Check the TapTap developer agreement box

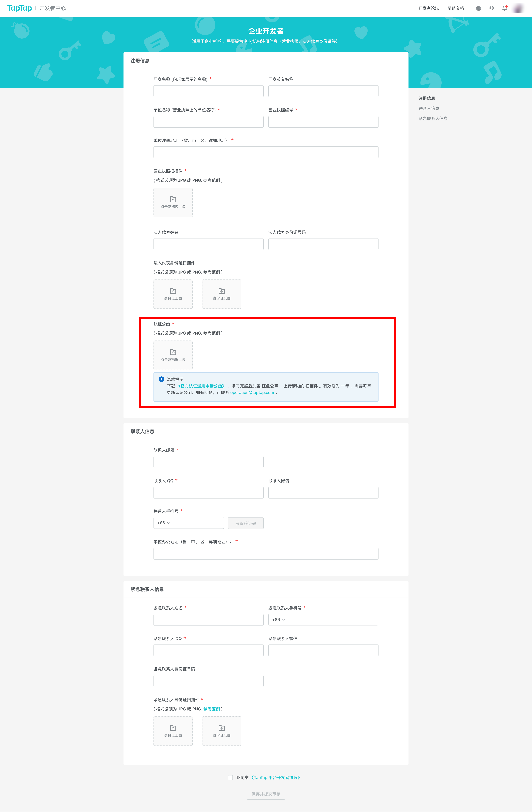point(231,778)
